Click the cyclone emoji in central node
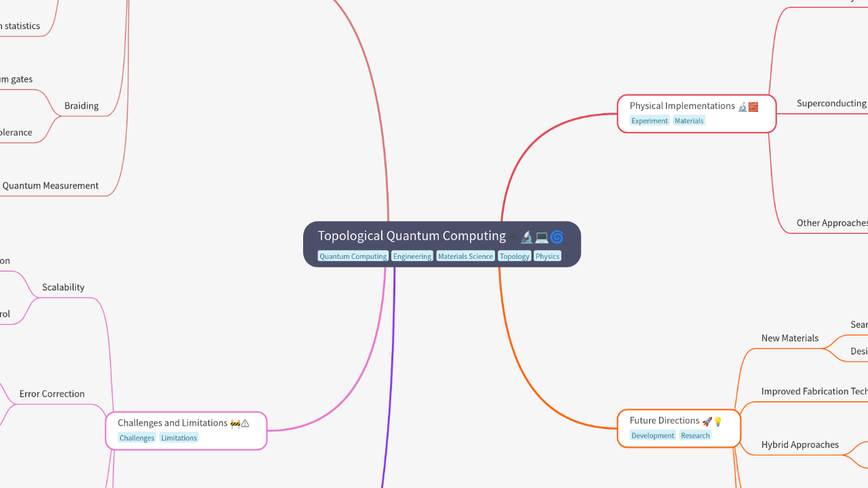Image resolution: width=868 pixels, height=488 pixels. pos(557,237)
